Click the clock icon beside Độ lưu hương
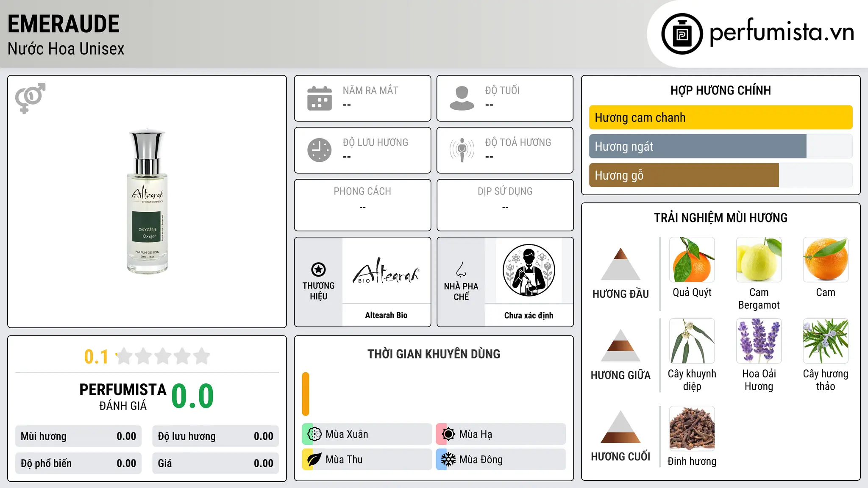Image resolution: width=868 pixels, height=488 pixels. click(320, 150)
